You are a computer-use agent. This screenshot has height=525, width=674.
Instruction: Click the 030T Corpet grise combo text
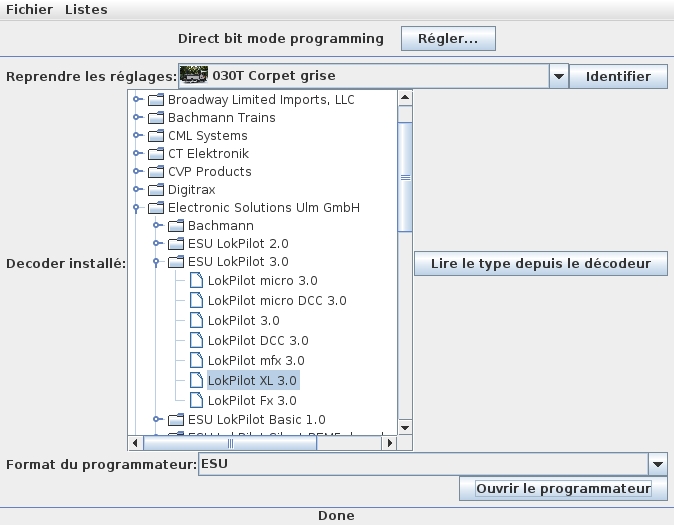[x=274, y=76]
